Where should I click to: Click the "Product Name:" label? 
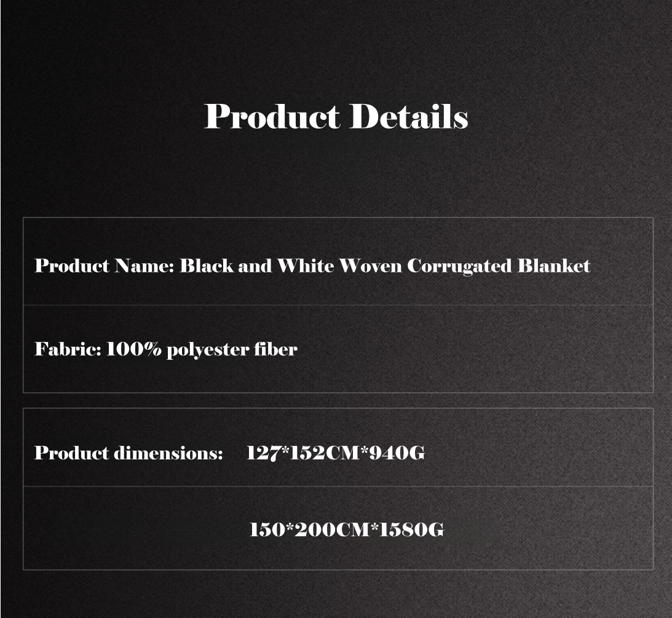[105, 266]
